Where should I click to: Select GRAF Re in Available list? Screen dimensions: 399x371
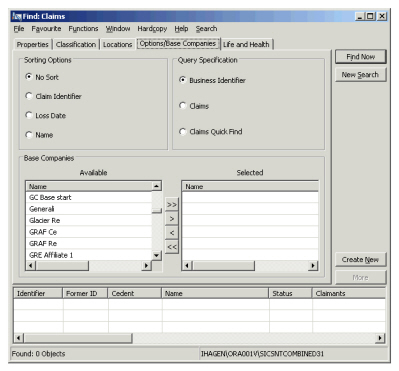point(89,243)
